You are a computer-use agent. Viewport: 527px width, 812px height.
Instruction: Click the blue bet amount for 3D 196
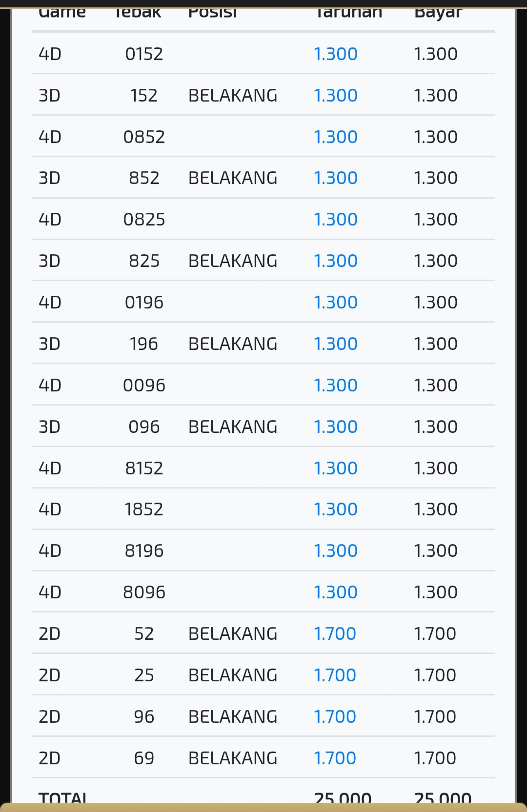[336, 344]
